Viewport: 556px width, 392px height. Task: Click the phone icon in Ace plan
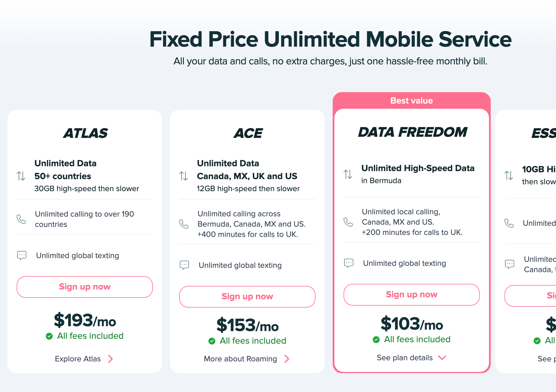(184, 224)
